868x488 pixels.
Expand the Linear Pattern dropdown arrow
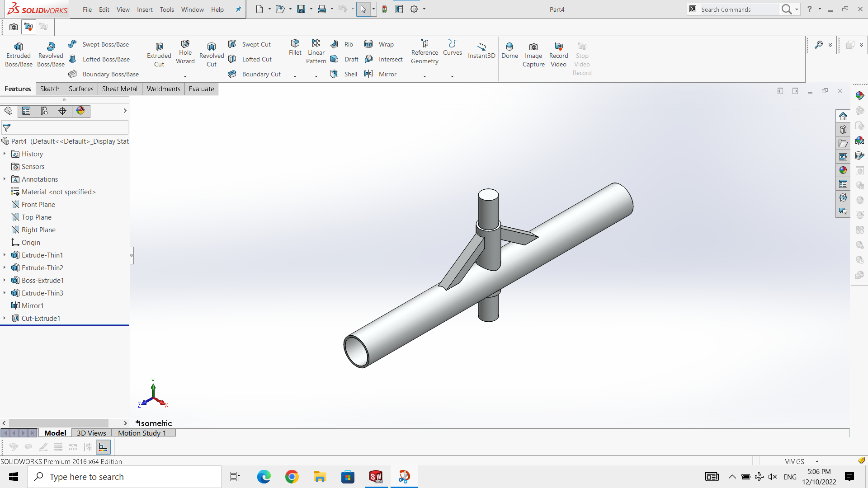click(316, 76)
